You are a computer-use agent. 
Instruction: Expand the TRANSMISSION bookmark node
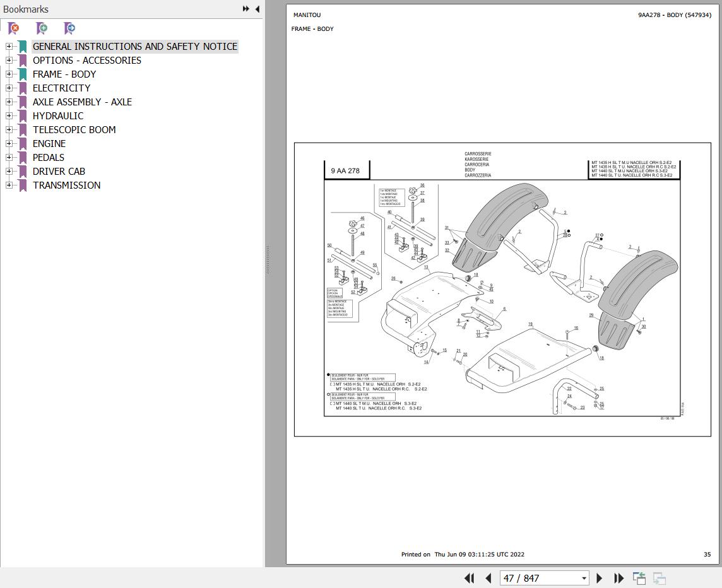9,185
